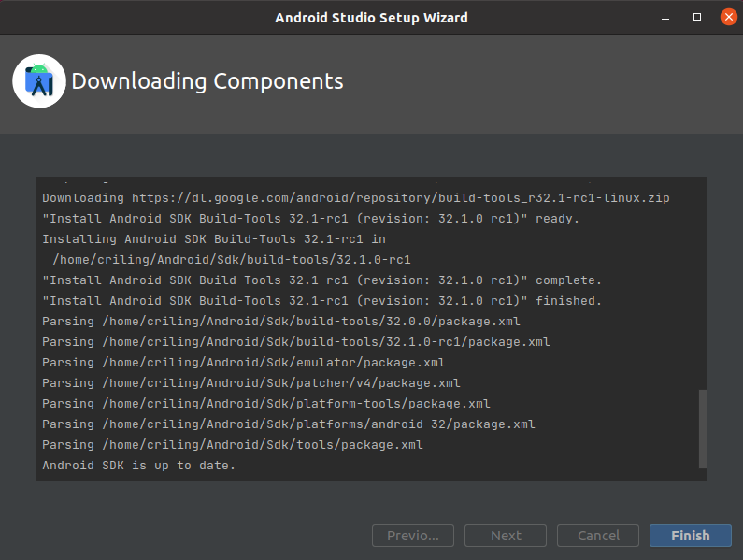Click the Build-Tools 32.1-rc1 'finished.' line
743x560 pixels.
pos(322,301)
